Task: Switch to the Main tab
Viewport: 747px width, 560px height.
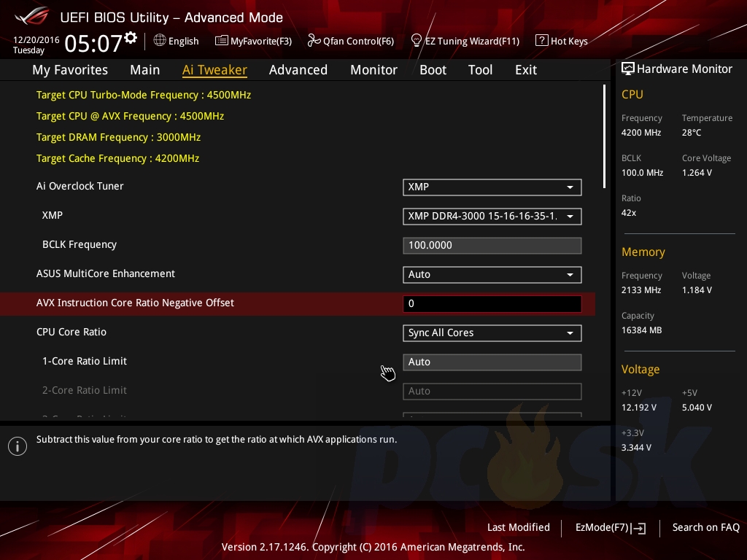Action: [x=145, y=70]
